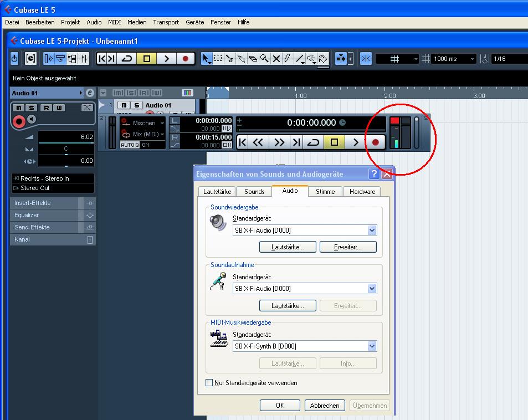
Task: Click Abbrechen to cancel the dialog
Action: [x=325, y=406]
